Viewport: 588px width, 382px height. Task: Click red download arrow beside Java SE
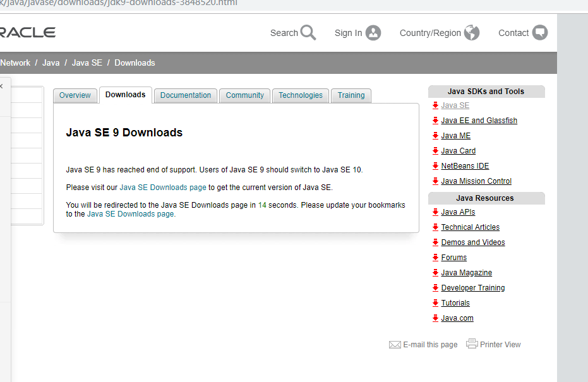(x=435, y=105)
